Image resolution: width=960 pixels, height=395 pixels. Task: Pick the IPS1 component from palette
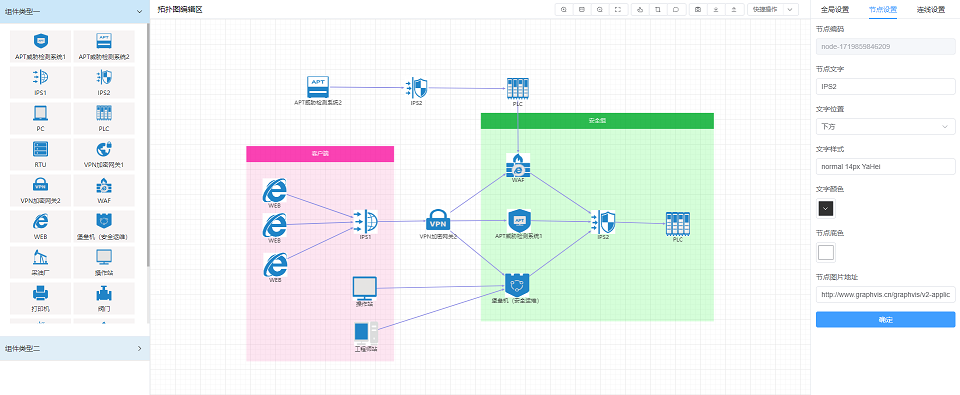[40, 83]
